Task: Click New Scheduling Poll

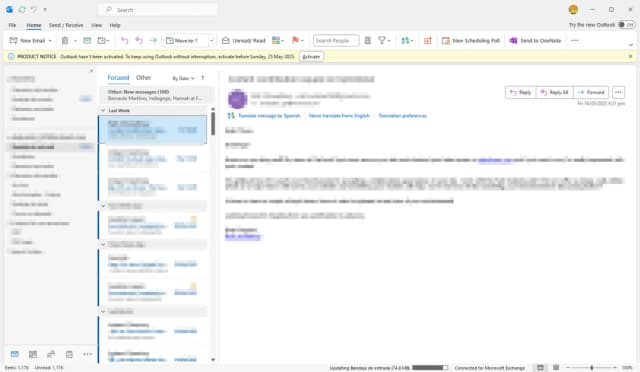Action: click(x=471, y=40)
